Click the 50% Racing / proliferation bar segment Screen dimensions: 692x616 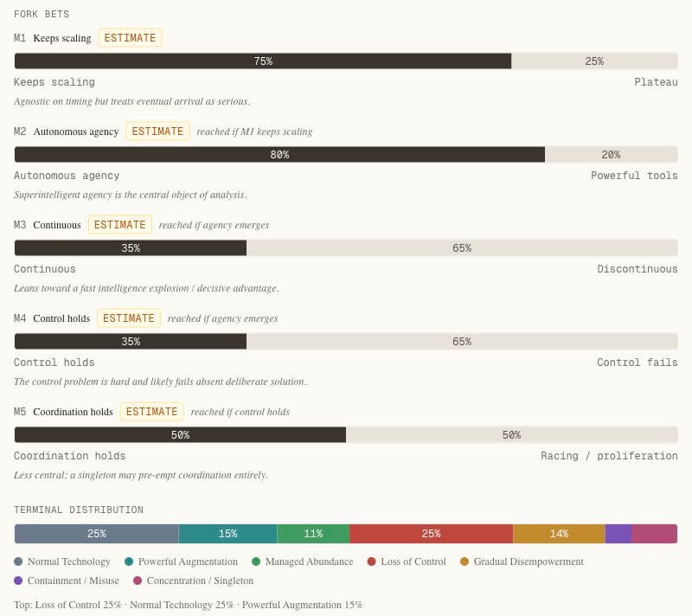click(x=512, y=435)
